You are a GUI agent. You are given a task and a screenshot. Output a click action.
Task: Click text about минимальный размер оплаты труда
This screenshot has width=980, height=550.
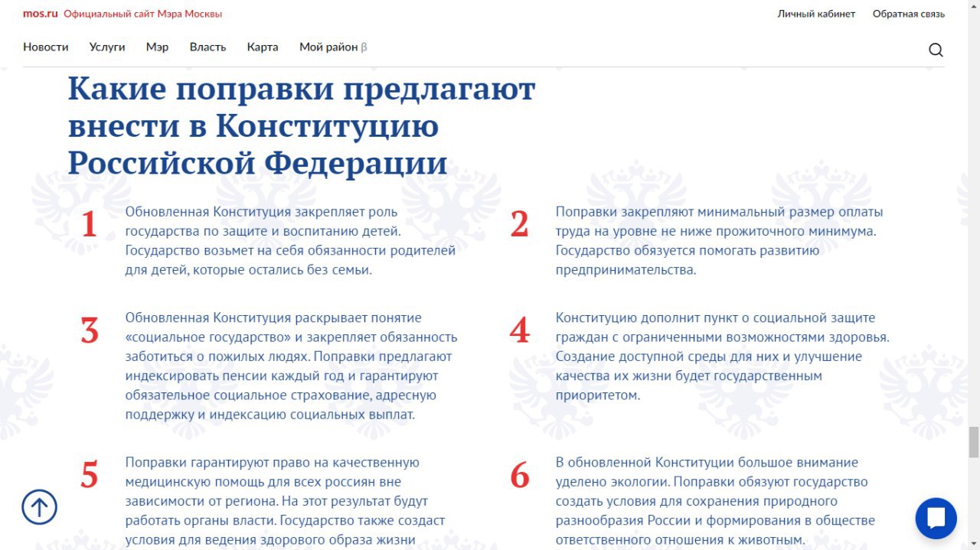coord(720,240)
